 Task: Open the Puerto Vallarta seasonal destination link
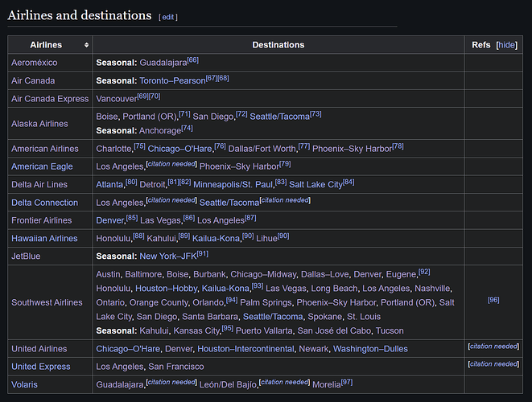[264, 330]
